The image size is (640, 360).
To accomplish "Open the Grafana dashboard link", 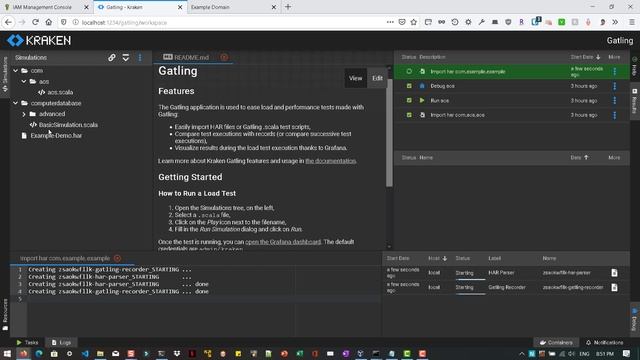I will coord(283,242).
